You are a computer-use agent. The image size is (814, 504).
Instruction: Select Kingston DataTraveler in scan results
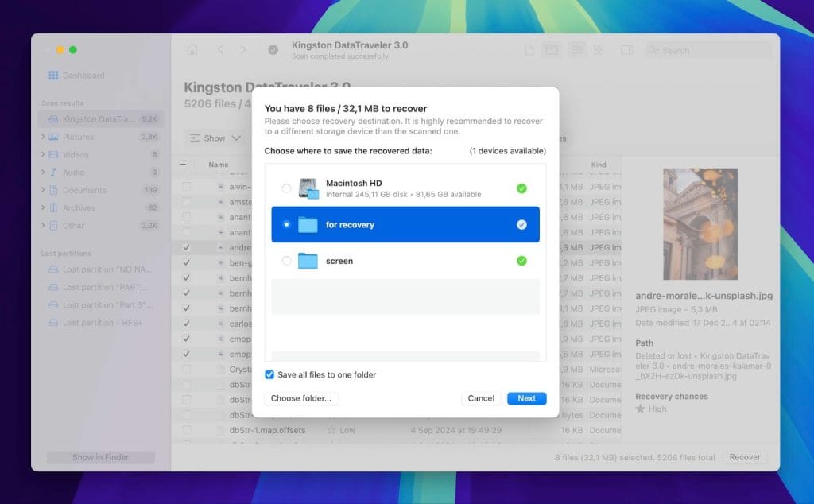click(x=99, y=119)
